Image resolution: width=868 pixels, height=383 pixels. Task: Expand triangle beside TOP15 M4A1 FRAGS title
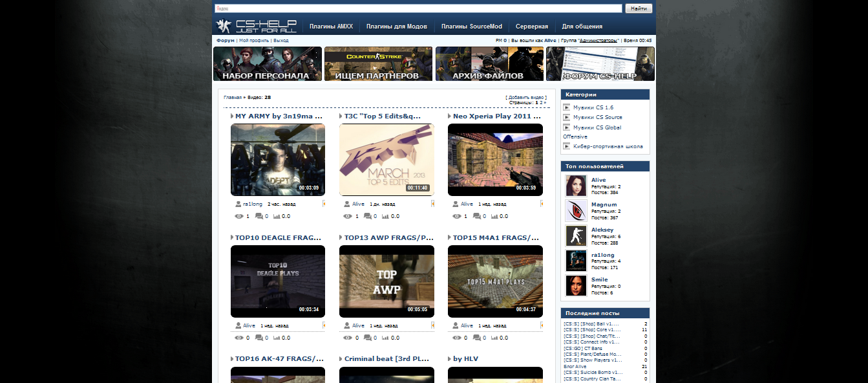click(450, 237)
